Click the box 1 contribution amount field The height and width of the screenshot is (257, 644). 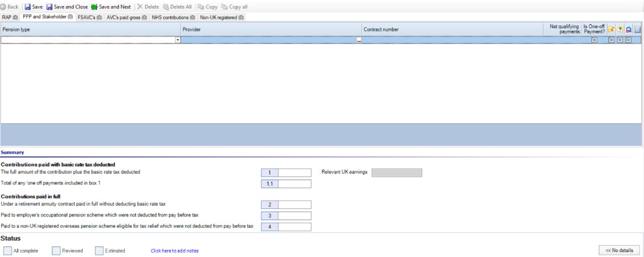294,172
